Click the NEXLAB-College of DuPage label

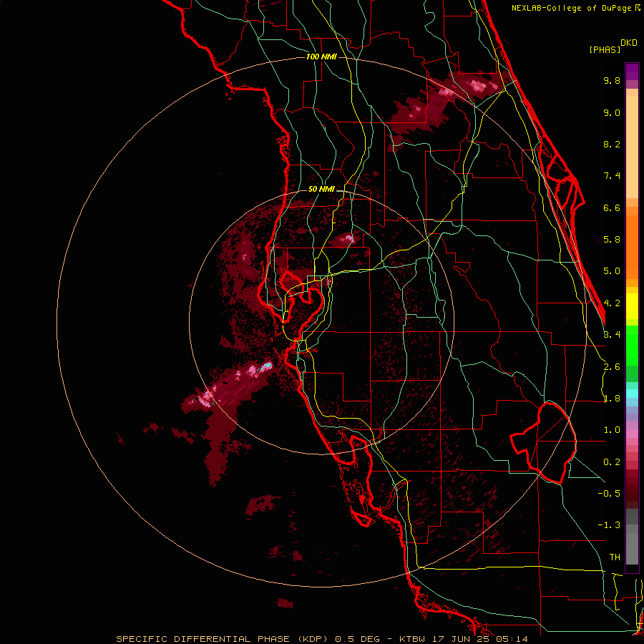[572, 8]
